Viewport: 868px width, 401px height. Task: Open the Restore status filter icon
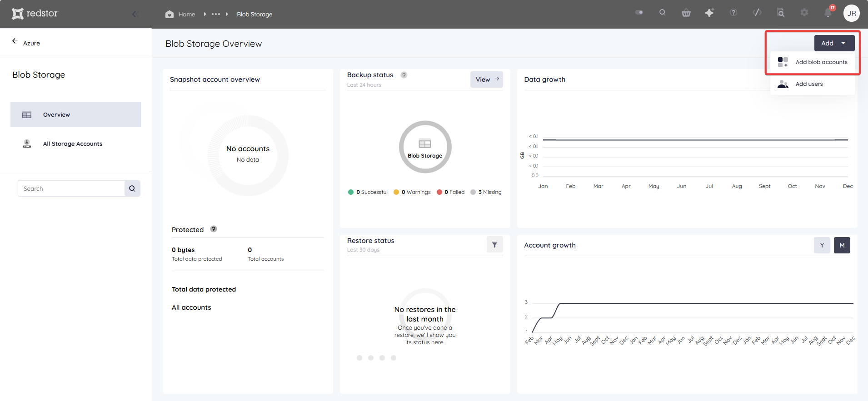[494, 245]
